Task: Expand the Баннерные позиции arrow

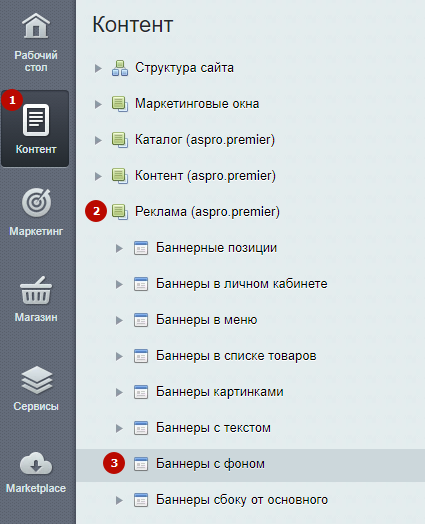Action: click(x=119, y=248)
